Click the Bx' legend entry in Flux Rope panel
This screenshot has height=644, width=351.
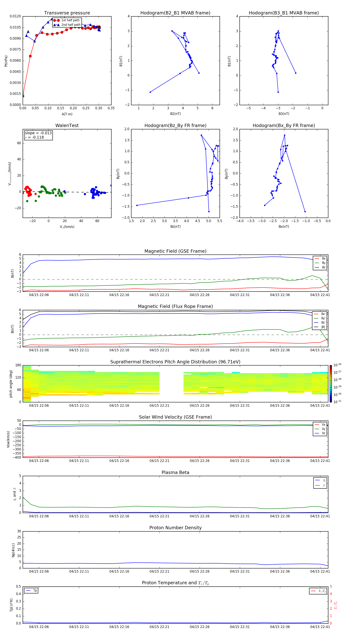pos(320,314)
